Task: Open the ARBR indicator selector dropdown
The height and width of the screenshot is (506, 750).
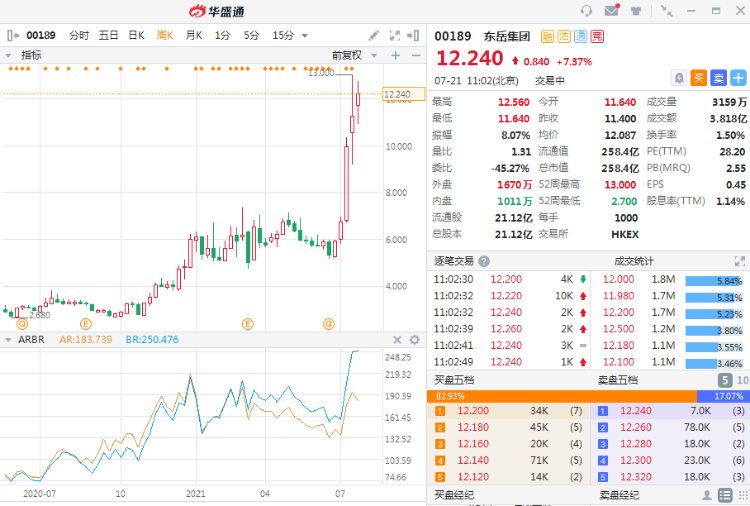Action: click(x=8, y=340)
